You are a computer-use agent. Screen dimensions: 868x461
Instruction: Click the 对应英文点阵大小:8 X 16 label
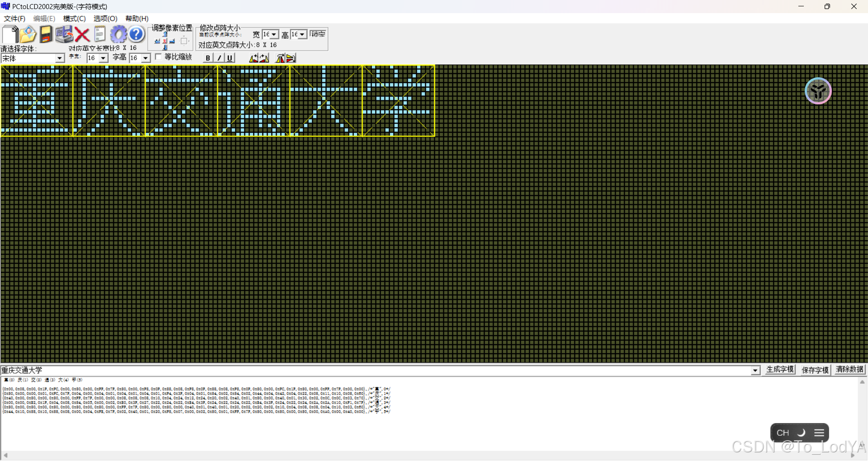(x=237, y=45)
